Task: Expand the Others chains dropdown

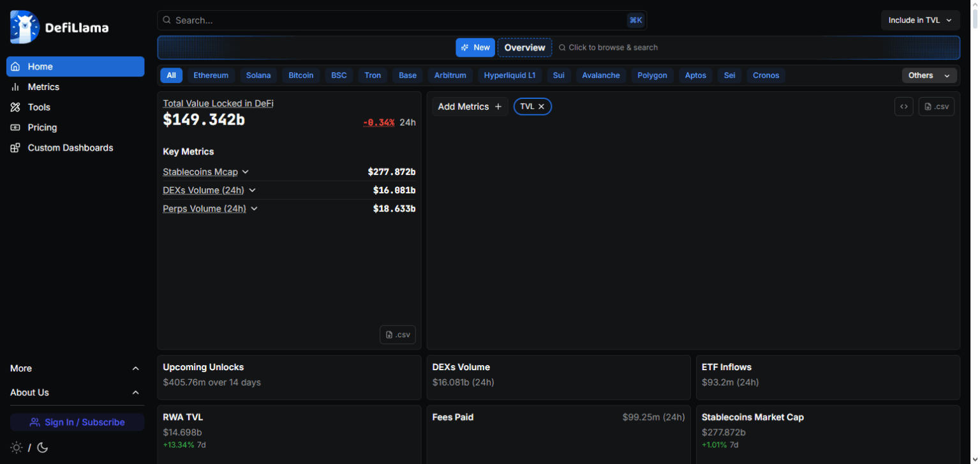Action: pos(929,75)
